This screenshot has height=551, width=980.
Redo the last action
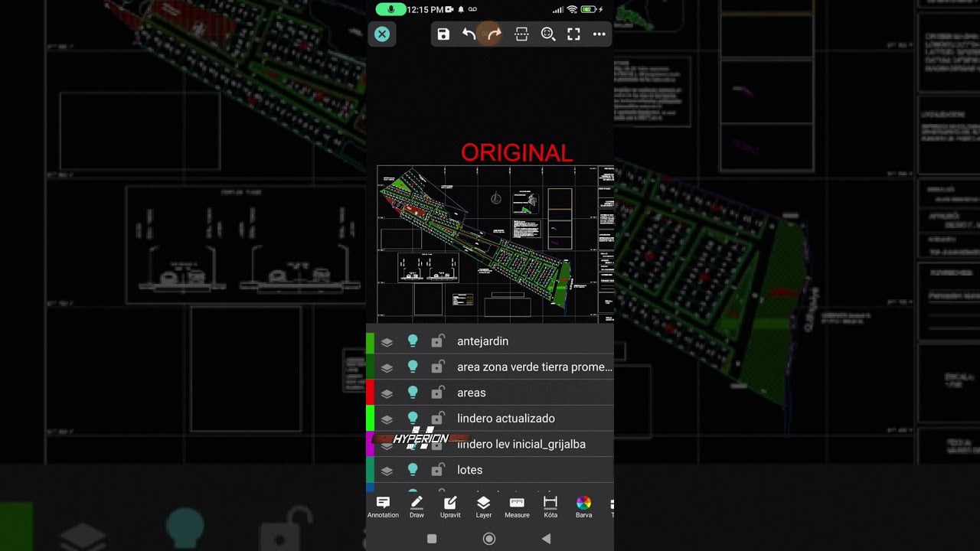pyautogui.click(x=495, y=34)
